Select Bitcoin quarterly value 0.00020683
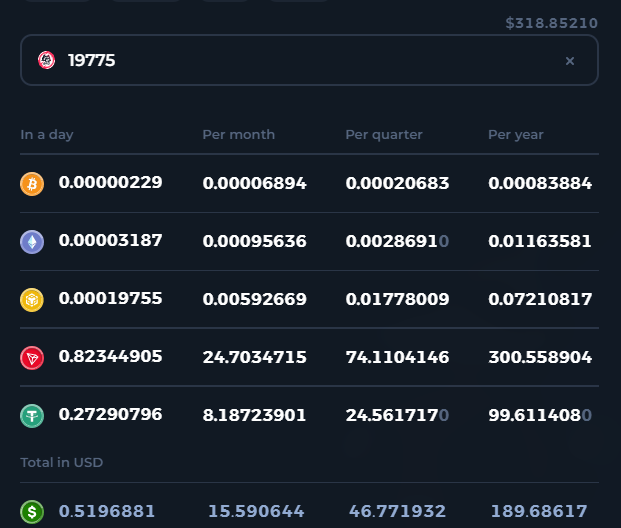The height and width of the screenshot is (528, 621). tap(397, 183)
